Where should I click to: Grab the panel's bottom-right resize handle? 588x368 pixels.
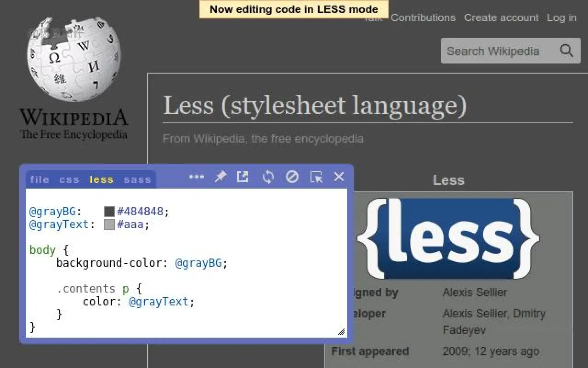pyautogui.click(x=342, y=331)
